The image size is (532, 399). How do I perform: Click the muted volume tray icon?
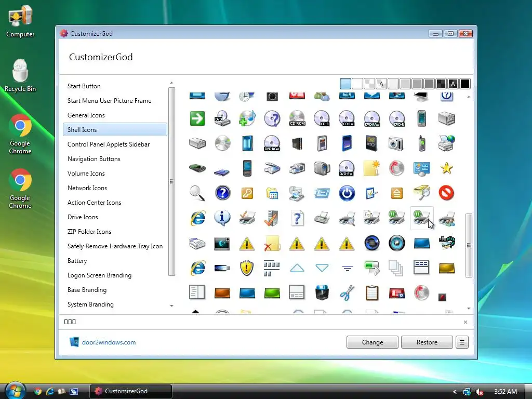[480, 392]
